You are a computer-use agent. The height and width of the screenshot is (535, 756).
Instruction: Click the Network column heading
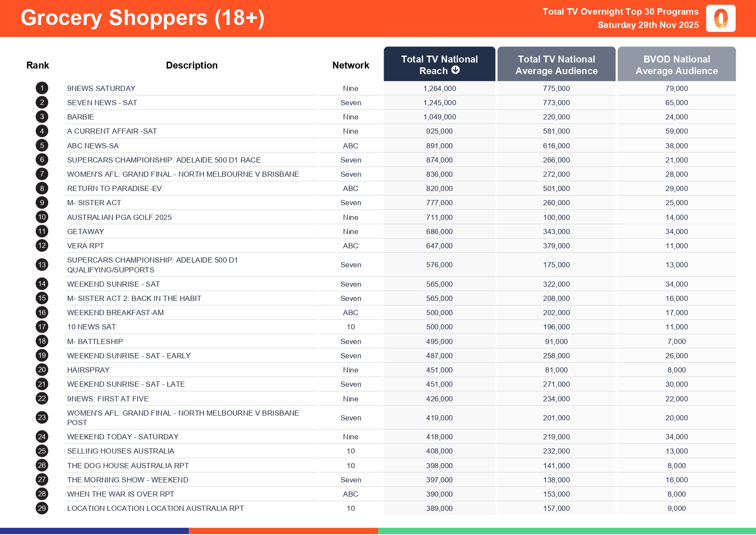(x=350, y=65)
